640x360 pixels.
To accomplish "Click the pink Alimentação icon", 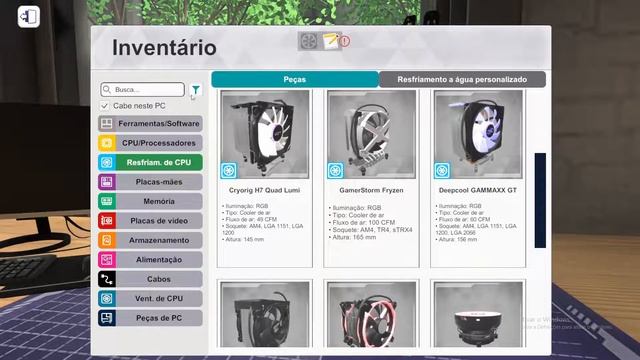I will [x=107, y=260].
